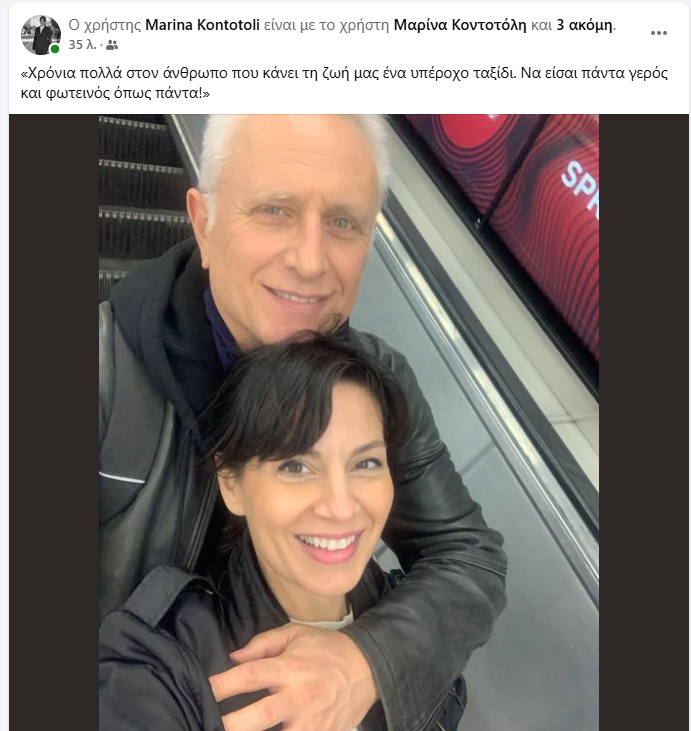Open the poster's round profile avatar

[41, 35]
